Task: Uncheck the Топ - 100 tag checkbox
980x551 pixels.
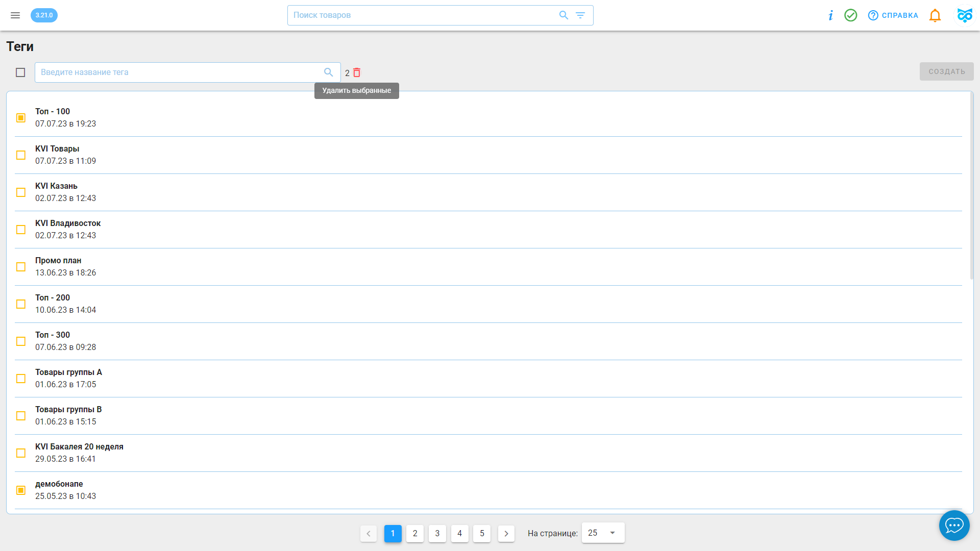Action: click(x=21, y=118)
